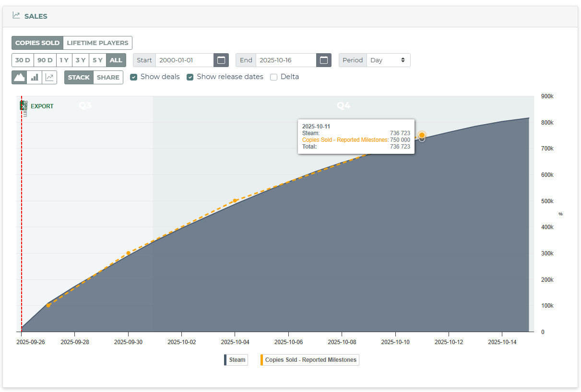Click the STACK mode button
Image resolution: width=581 pixels, height=392 pixels.
pyautogui.click(x=79, y=77)
